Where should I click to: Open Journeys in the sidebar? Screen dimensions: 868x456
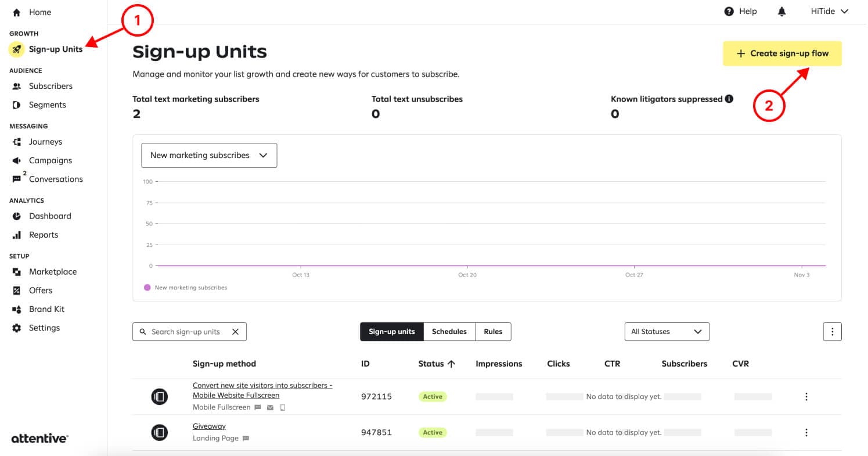tap(45, 142)
